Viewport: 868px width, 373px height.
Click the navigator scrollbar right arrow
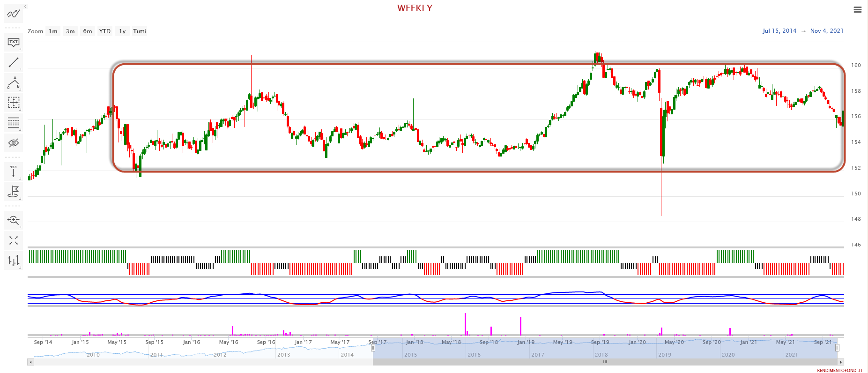click(841, 362)
